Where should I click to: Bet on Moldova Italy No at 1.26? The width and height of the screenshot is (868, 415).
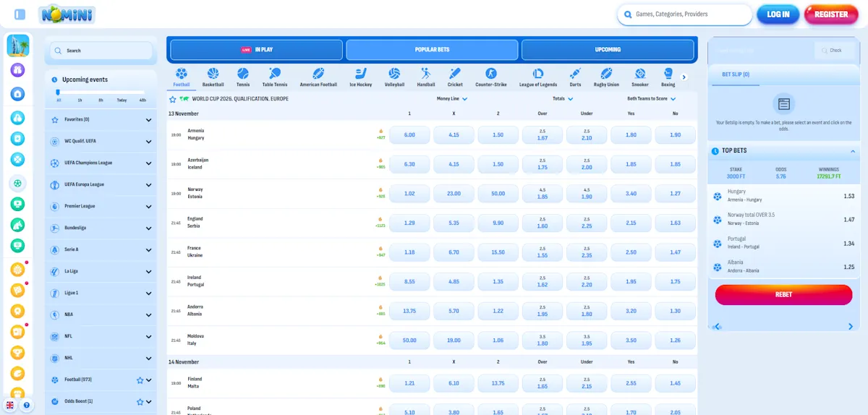coord(675,341)
